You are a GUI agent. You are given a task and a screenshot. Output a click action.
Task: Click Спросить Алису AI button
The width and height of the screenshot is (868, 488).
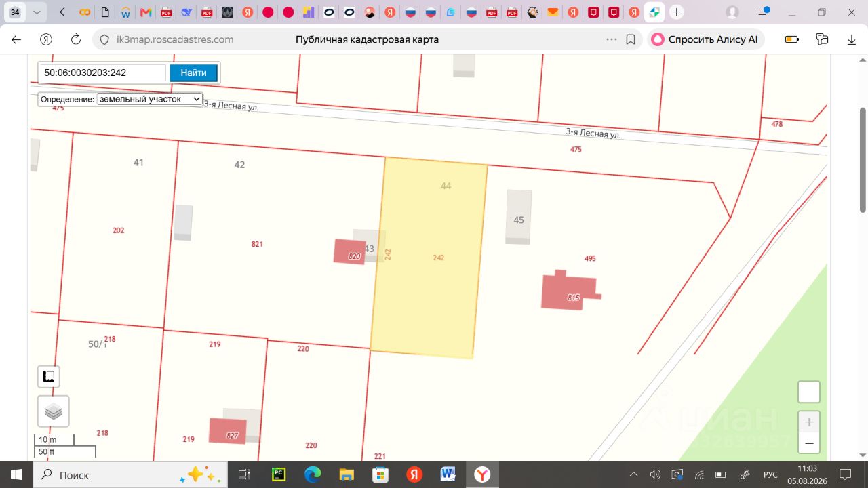point(705,39)
